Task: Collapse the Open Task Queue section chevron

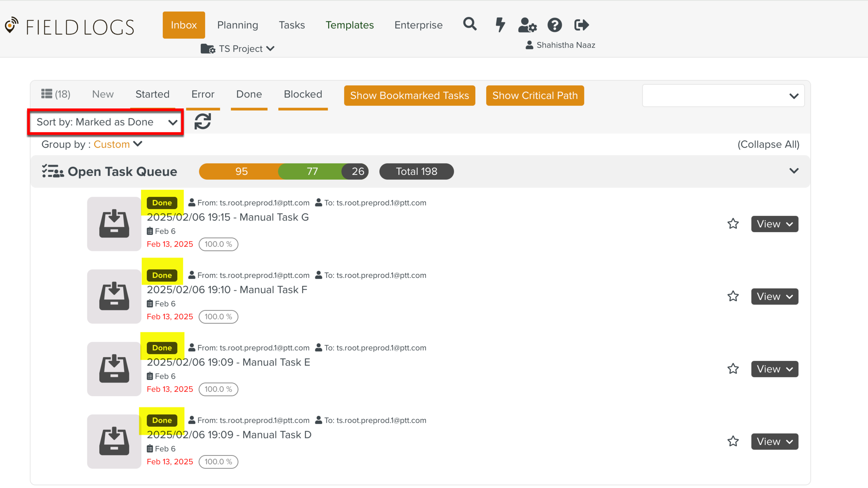Action: 794,171
